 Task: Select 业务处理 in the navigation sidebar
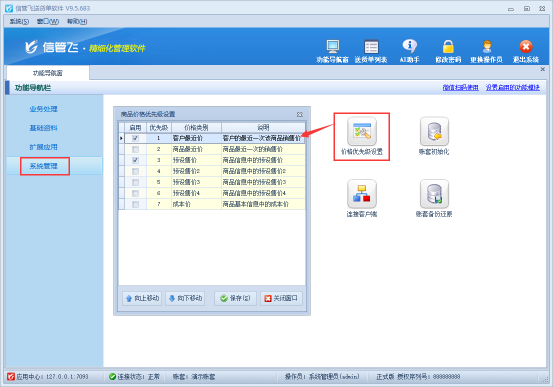coord(43,109)
